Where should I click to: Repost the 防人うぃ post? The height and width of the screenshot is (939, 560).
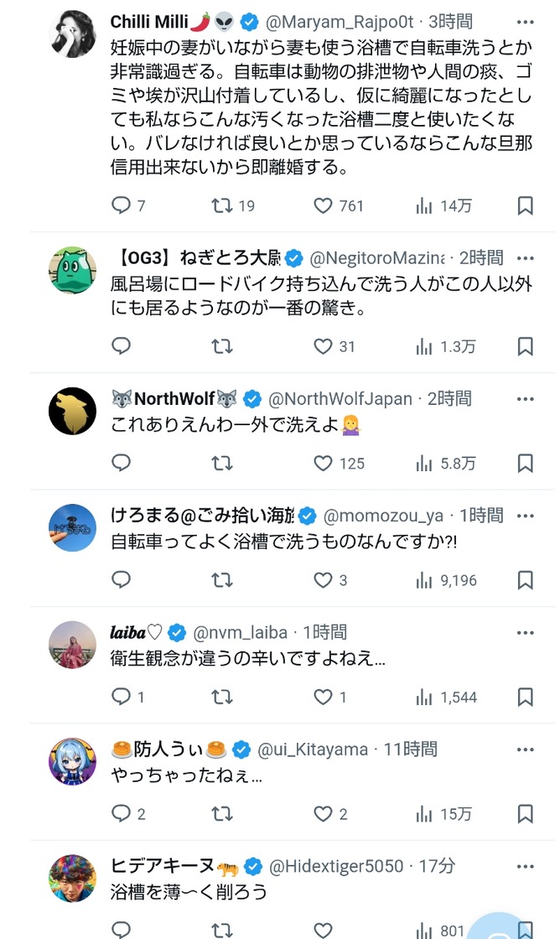(223, 813)
